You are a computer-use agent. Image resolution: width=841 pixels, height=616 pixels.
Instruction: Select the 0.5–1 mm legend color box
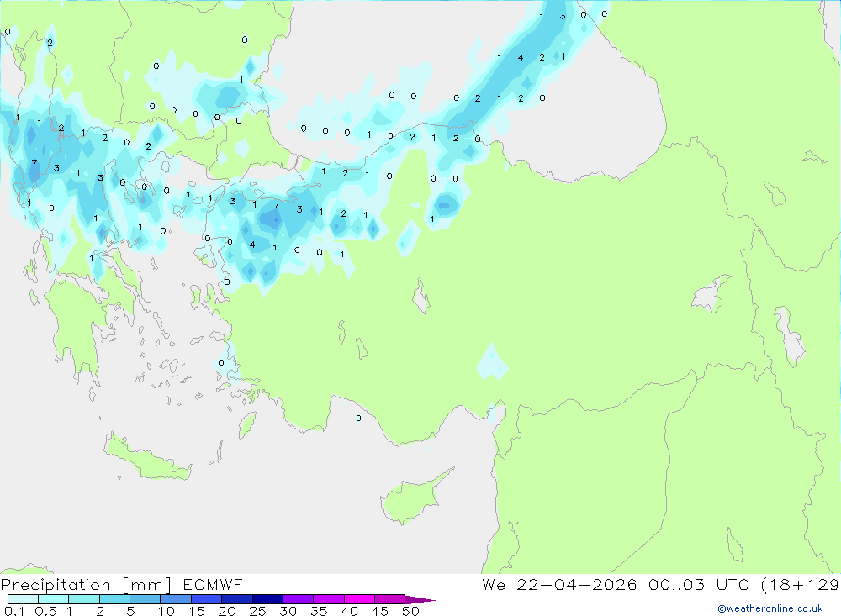(x=53, y=599)
